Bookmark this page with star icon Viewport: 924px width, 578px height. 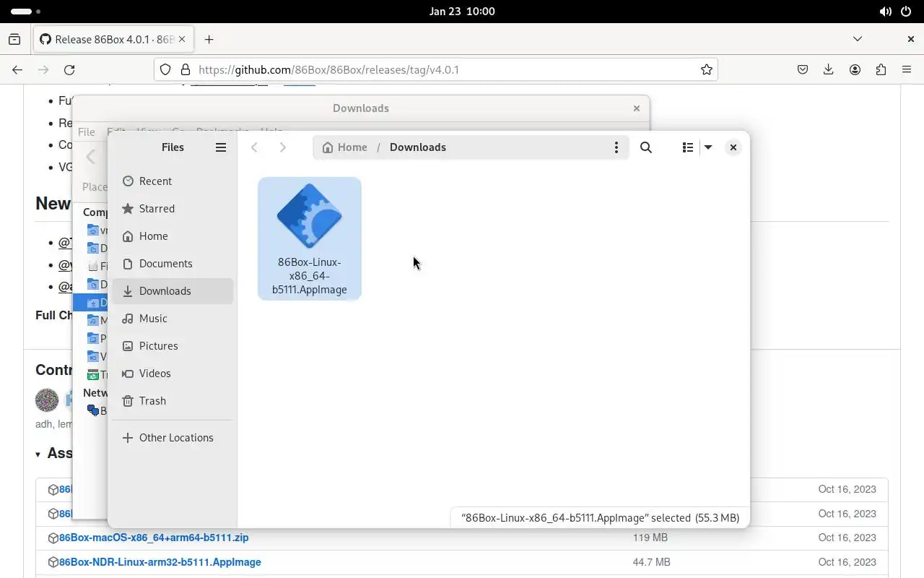(707, 70)
